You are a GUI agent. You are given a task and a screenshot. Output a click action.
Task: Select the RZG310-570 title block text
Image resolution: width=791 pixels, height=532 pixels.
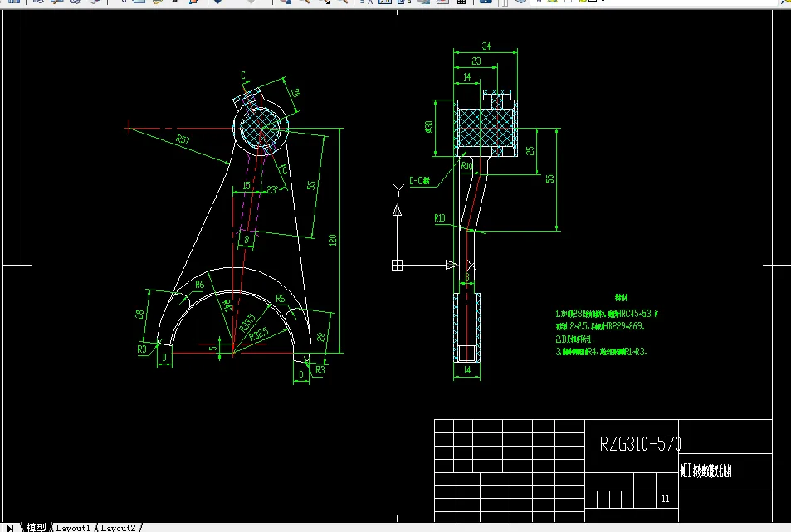pos(640,444)
